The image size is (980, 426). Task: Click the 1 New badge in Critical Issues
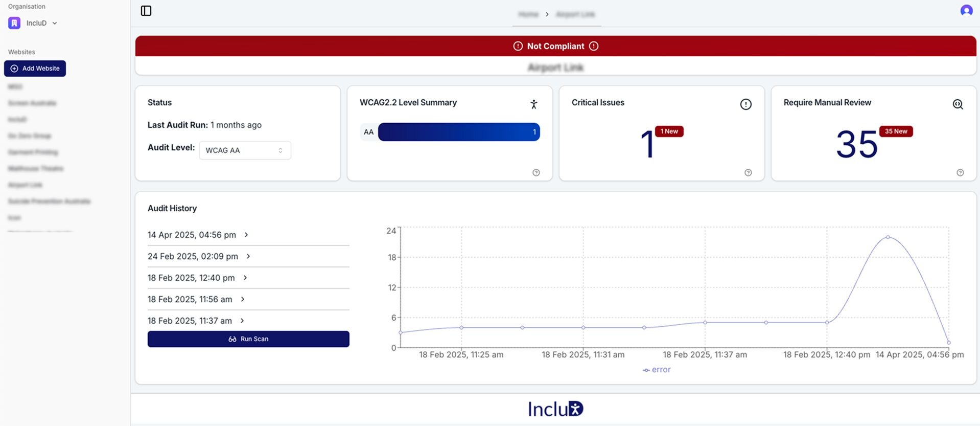[669, 131]
